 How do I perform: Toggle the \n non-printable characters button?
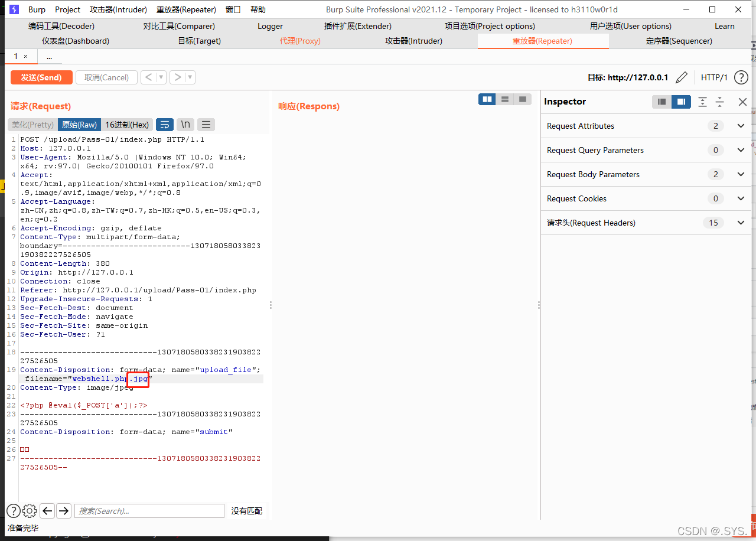pyautogui.click(x=185, y=125)
